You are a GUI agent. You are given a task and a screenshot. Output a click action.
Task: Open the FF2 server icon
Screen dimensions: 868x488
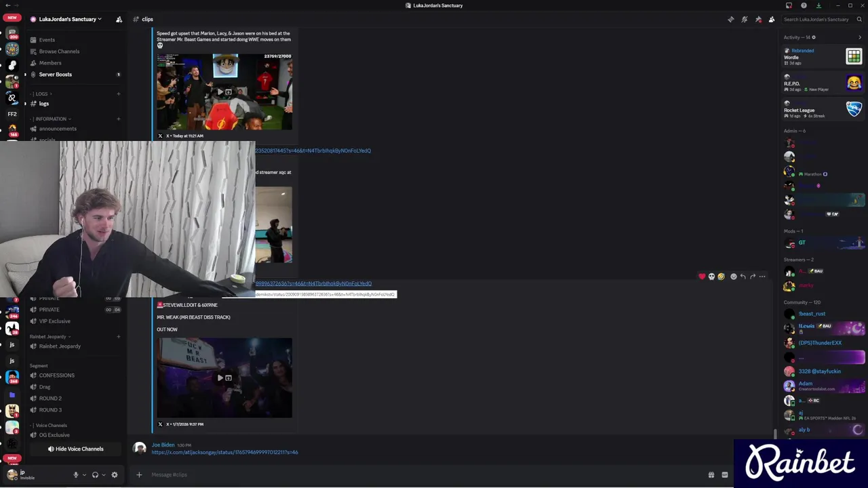coord(12,114)
